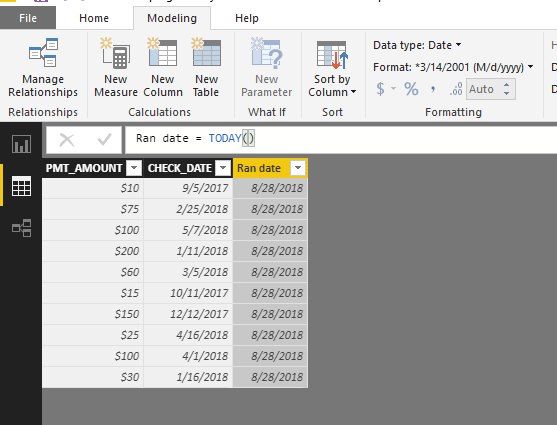Open Ran date column filter dropdown
Viewport: 557px width, 425px height.
click(x=298, y=168)
